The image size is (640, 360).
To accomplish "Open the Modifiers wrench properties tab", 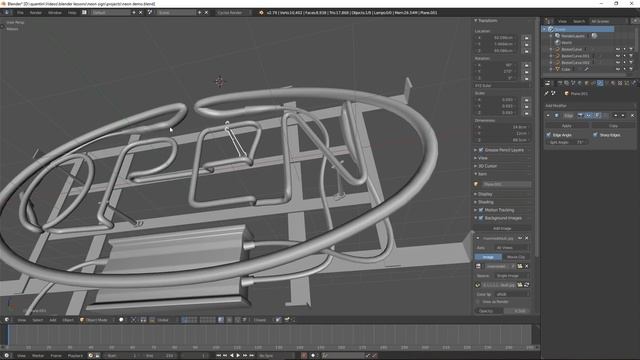I will click(x=600, y=83).
